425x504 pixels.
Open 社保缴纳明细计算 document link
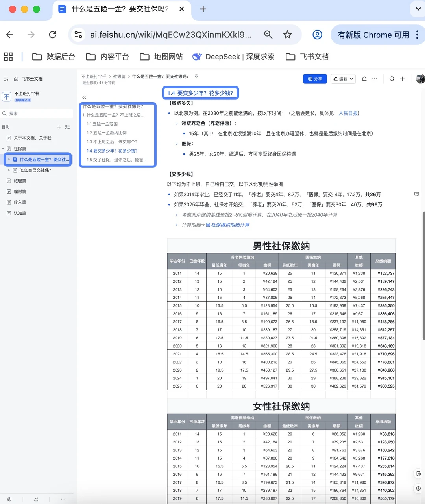tap(228, 225)
